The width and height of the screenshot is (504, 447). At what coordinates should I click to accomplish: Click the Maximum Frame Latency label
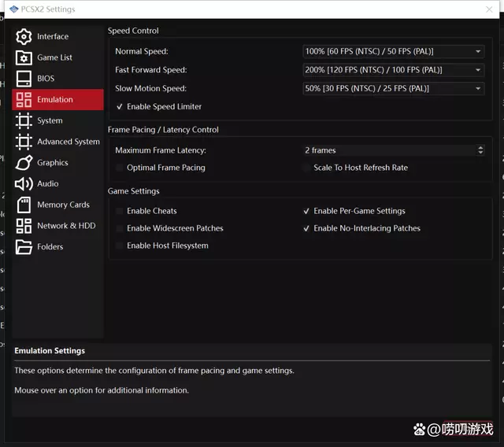161,150
